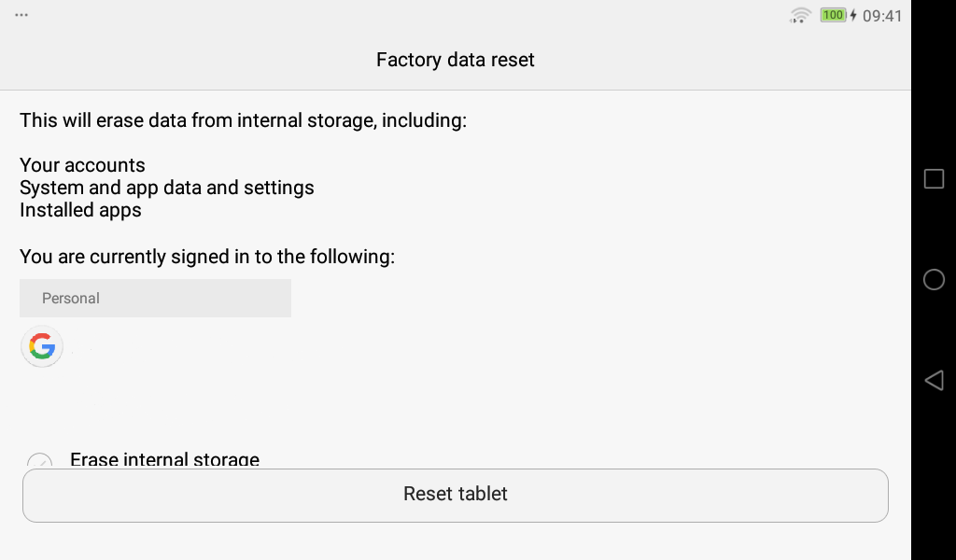Tap the Factory data reset title
956x560 pixels.
point(456,60)
